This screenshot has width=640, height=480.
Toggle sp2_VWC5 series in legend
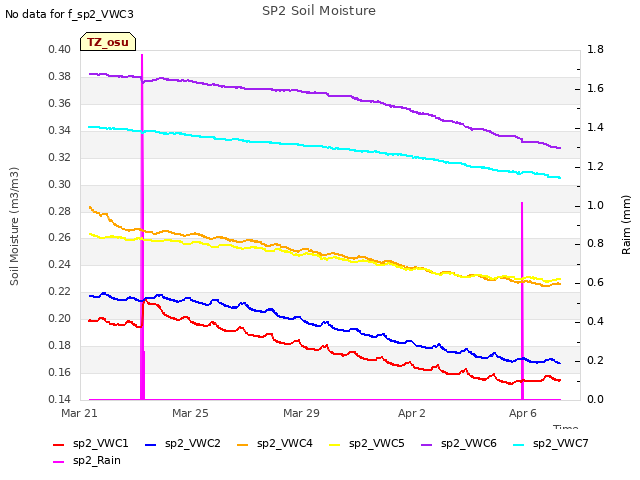click(x=367, y=444)
